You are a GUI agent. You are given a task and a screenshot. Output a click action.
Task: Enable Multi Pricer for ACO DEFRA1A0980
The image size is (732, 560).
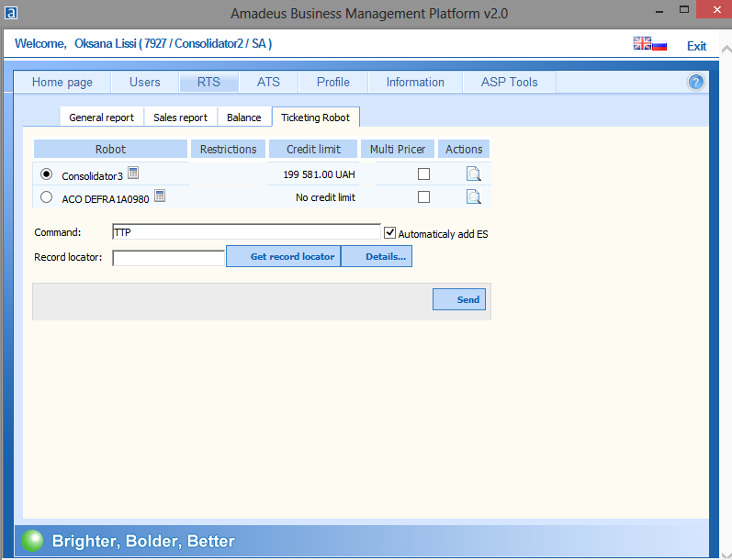(424, 197)
